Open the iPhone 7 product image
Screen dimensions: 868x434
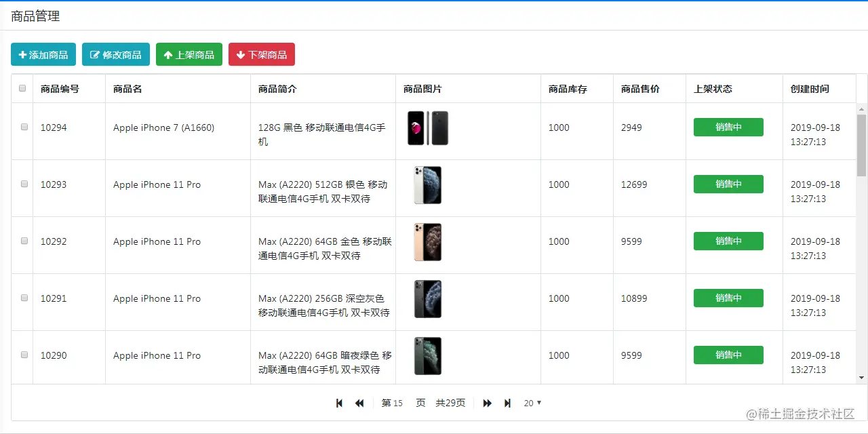[428, 128]
